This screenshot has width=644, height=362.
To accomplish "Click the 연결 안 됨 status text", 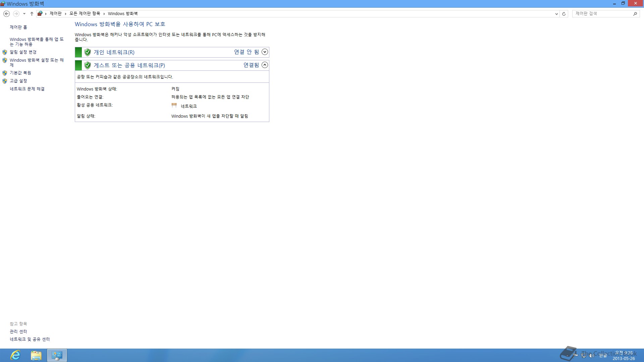I will [247, 52].
